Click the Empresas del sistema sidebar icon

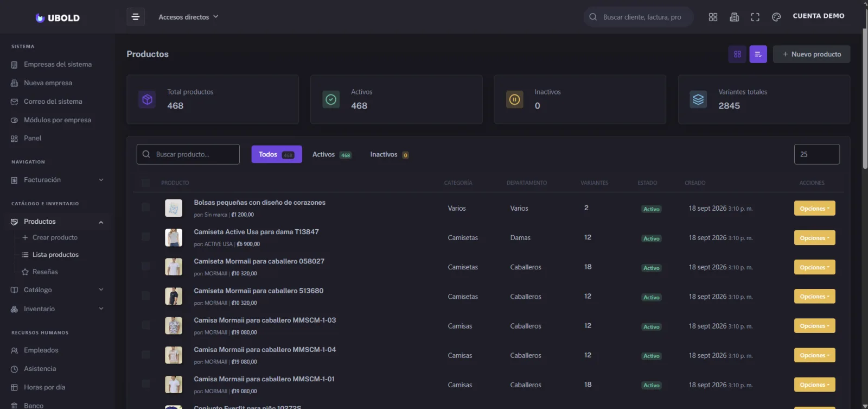14,65
